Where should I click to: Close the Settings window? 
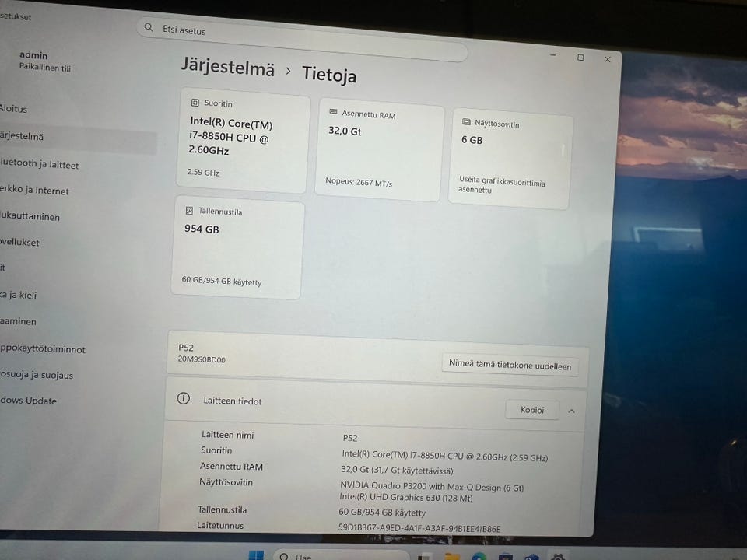pyautogui.click(x=608, y=59)
